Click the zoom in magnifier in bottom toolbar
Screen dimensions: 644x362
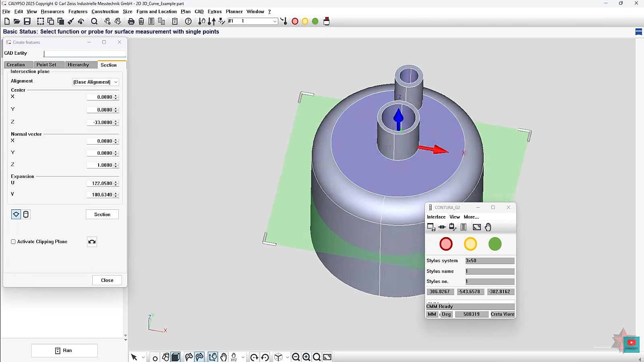coord(306,357)
